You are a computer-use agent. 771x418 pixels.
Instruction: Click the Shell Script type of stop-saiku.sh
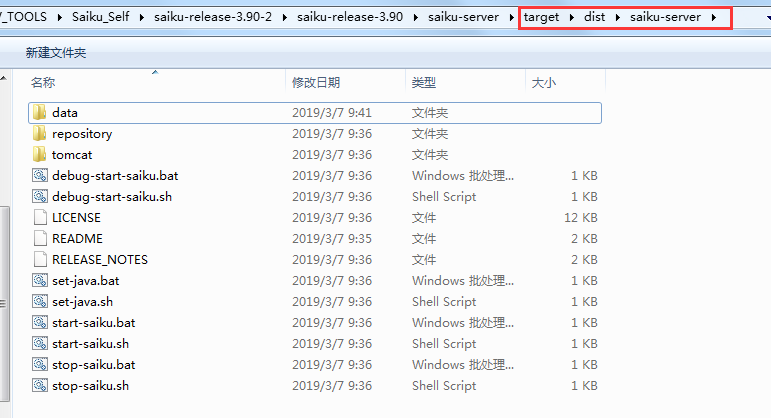[444, 386]
